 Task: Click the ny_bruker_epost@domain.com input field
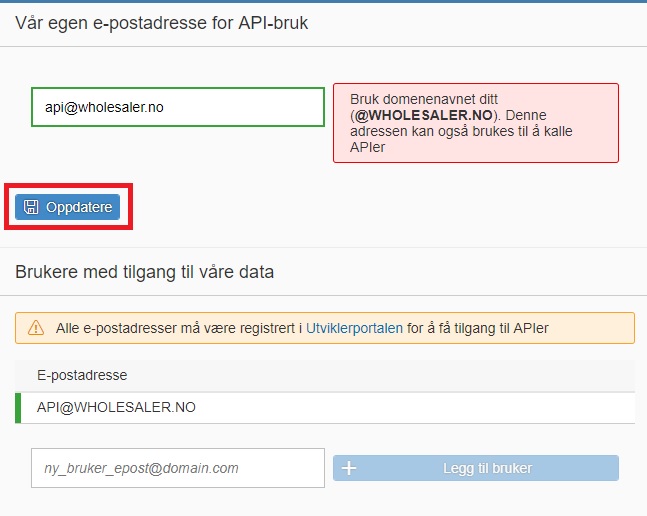click(178, 468)
